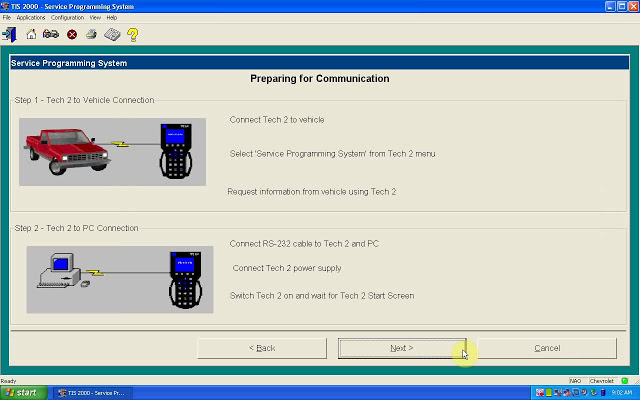
Task: Click the printer toolbar icon
Action: (91, 34)
